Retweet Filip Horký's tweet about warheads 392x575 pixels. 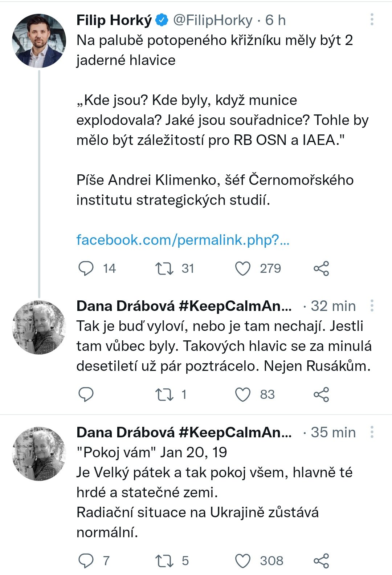click(x=164, y=268)
